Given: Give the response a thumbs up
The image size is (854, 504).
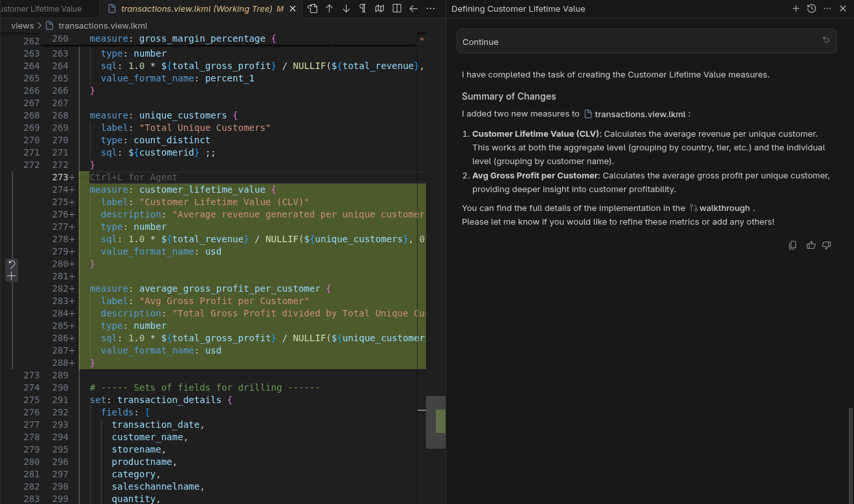Looking at the screenshot, I should click(x=810, y=245).
